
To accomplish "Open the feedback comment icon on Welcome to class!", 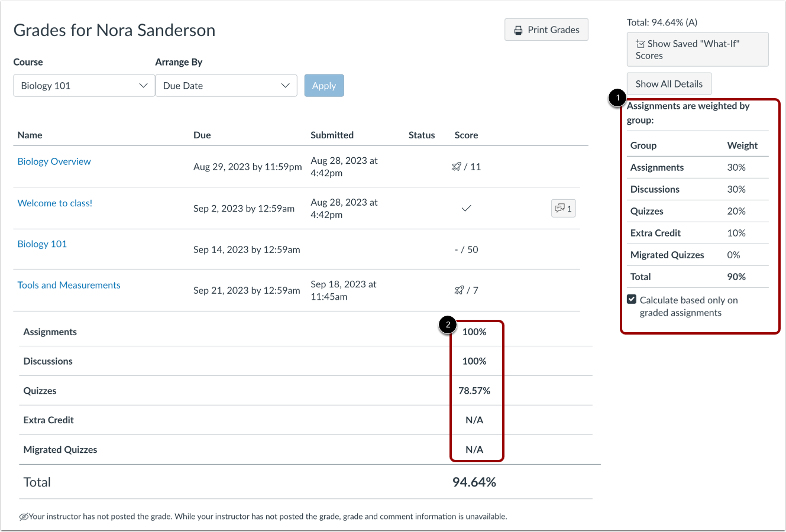I will (x=562, y=208).
